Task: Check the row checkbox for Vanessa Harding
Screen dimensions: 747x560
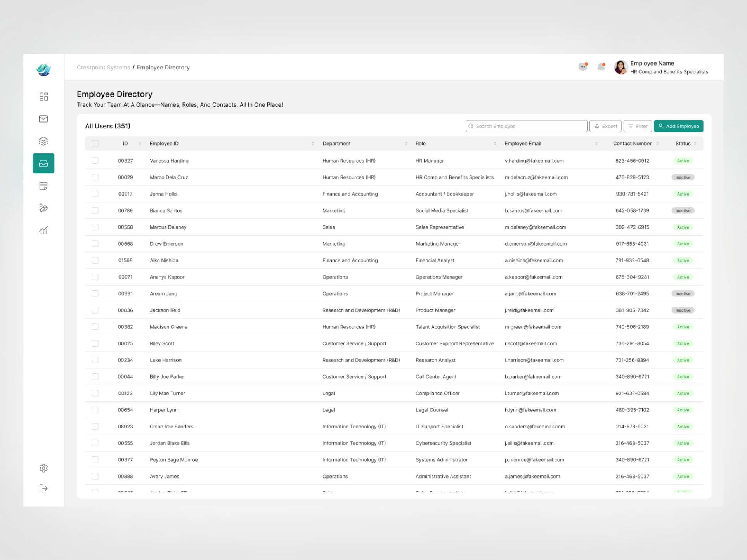Action: [95, 160]
